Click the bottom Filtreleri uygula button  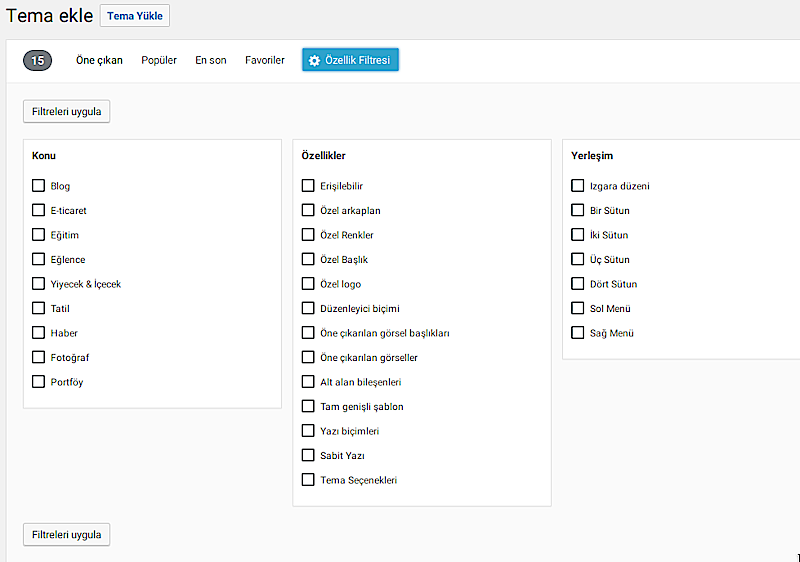click(66, 535)
